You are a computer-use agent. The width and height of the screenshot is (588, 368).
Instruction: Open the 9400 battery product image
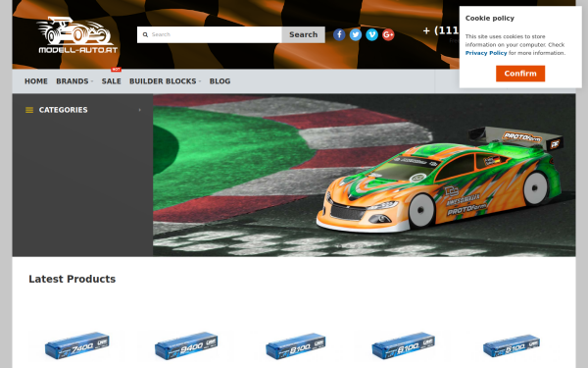[186, 345]
